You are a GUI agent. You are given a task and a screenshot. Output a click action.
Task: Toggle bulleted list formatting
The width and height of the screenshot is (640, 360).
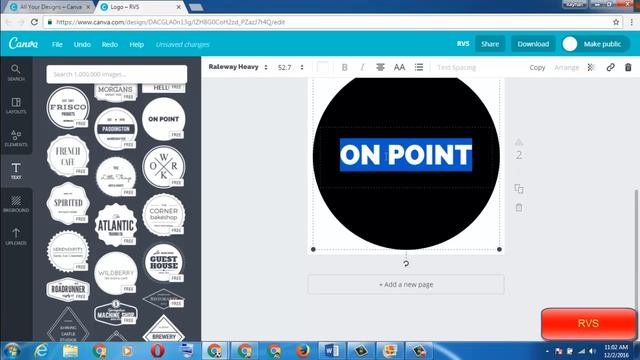(x=419, y=67)
